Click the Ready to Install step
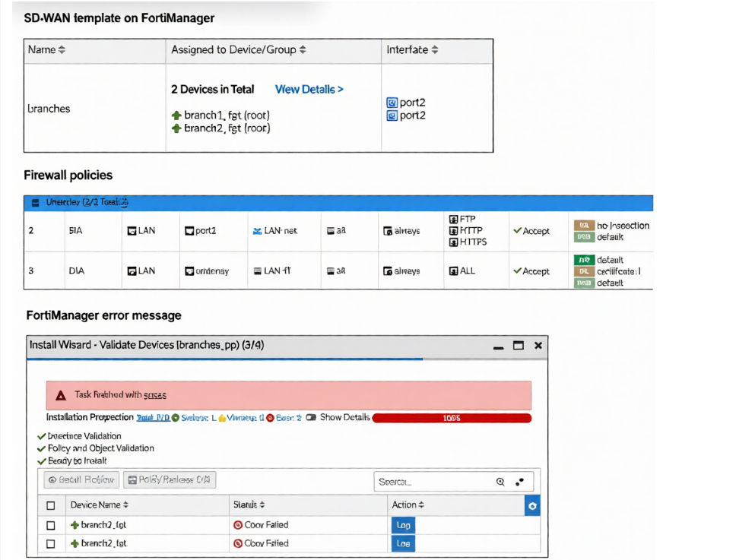This screenshot has width=736, height=560. (72, 461)
